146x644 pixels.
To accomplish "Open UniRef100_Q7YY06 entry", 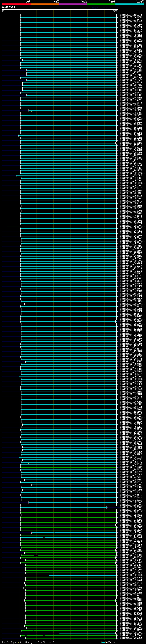I will [131, 477].
